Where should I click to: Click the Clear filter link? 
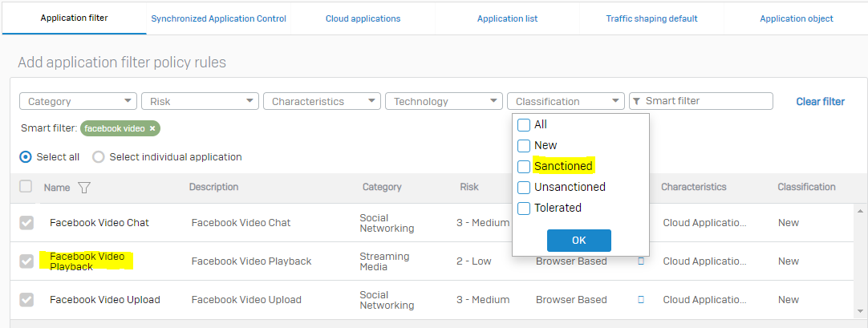point(821,102)
